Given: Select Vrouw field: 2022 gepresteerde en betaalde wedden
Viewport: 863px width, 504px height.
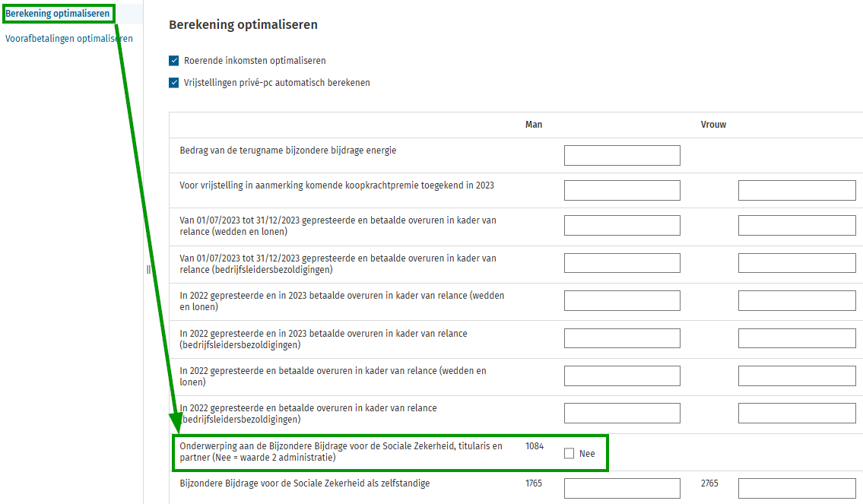Looking at the screenshot, I should (796, 376).
